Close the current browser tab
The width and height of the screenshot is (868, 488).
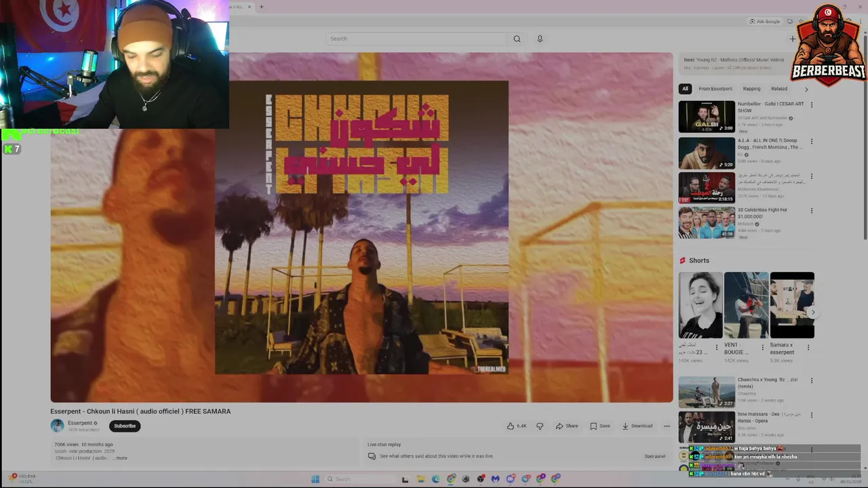point(249,7)
